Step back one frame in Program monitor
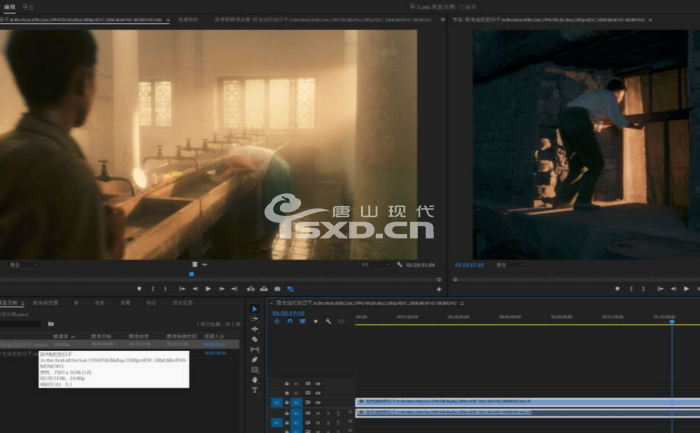This screenshot has height=433, width=700. [673, 289]
